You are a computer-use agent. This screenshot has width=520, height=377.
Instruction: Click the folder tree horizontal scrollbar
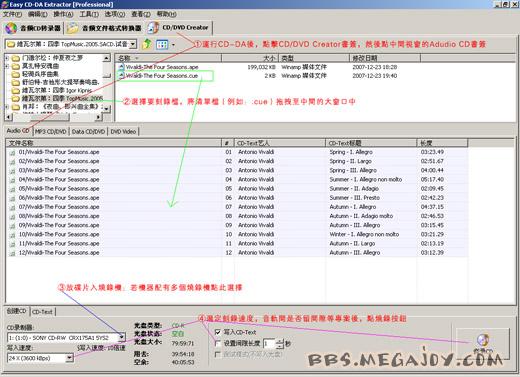(x=53, y=117)
